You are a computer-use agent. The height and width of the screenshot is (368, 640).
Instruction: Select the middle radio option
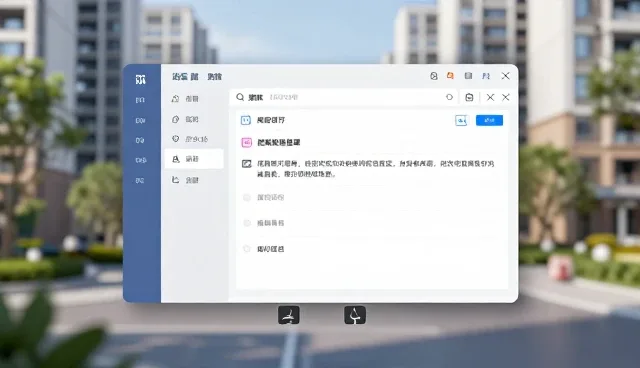click(247, 223)
